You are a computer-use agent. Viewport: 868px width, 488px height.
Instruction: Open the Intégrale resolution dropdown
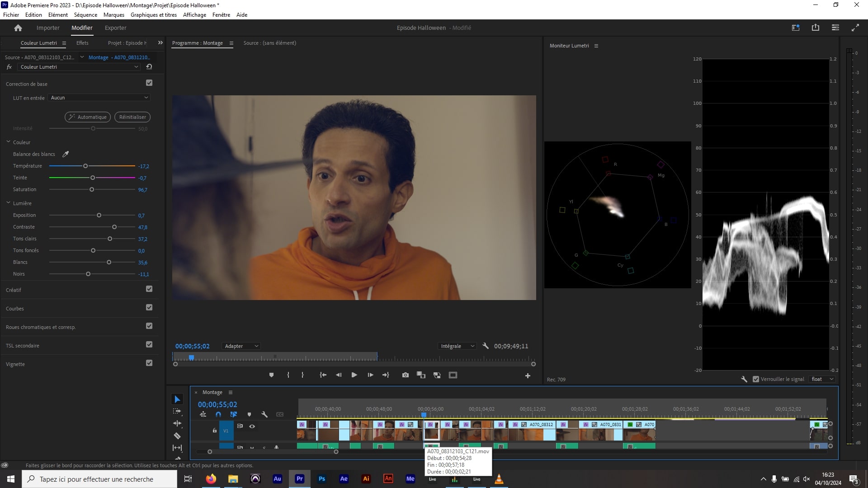coord(457,346)
